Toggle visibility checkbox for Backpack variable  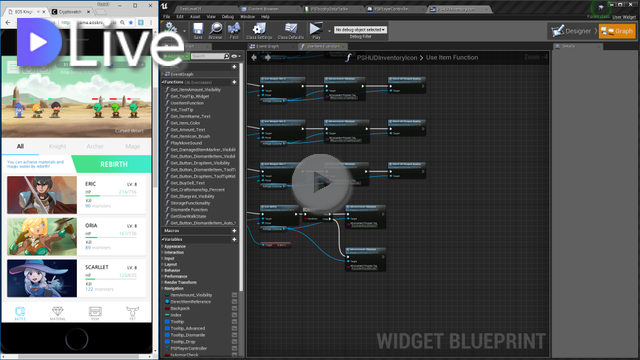coord(234,309)
